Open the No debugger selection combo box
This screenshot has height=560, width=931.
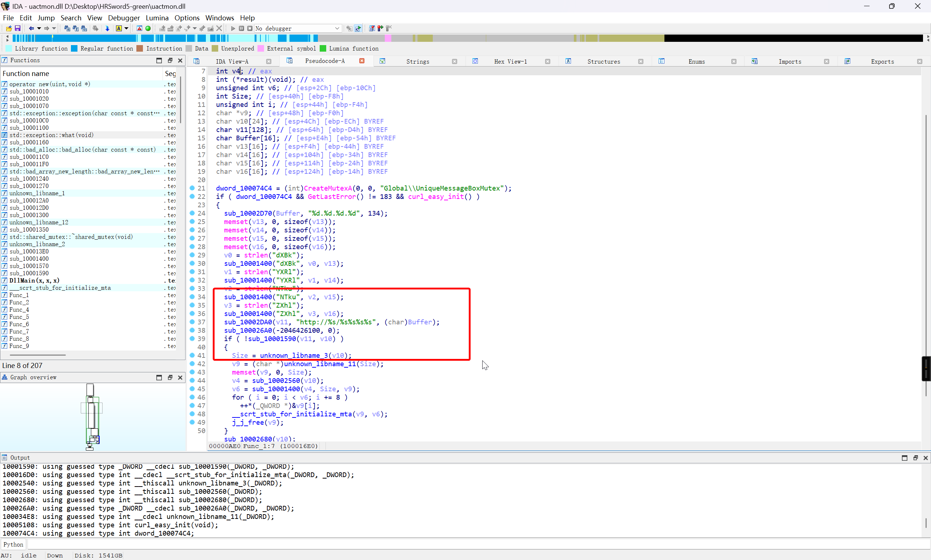(298, 28)
